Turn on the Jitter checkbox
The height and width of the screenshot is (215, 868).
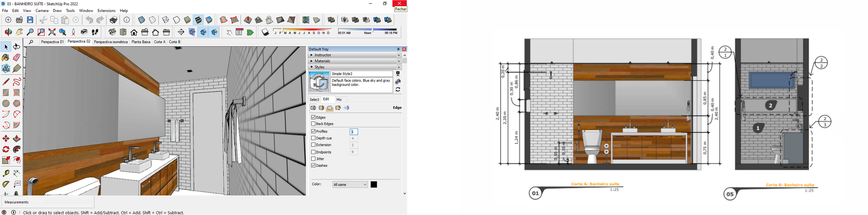pyautogui.click(x=313, y=159)
